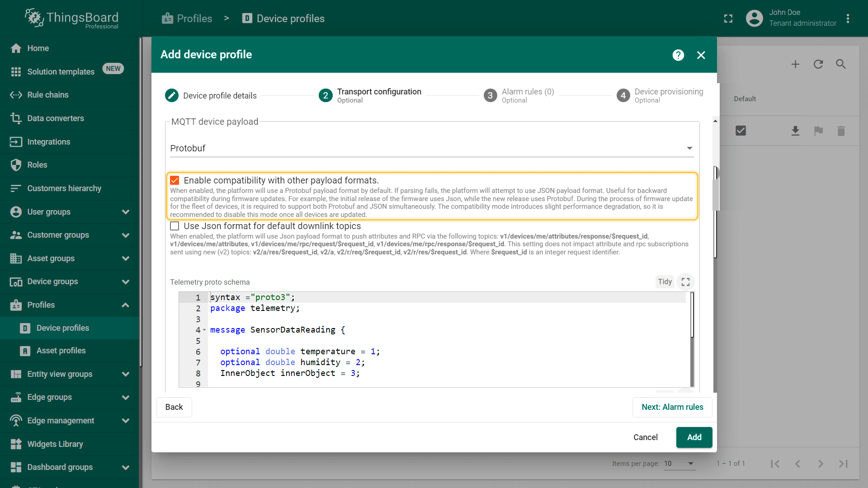Export device profile with download icon
Viewport: 868px width, 488px height.
coord(796,131)
